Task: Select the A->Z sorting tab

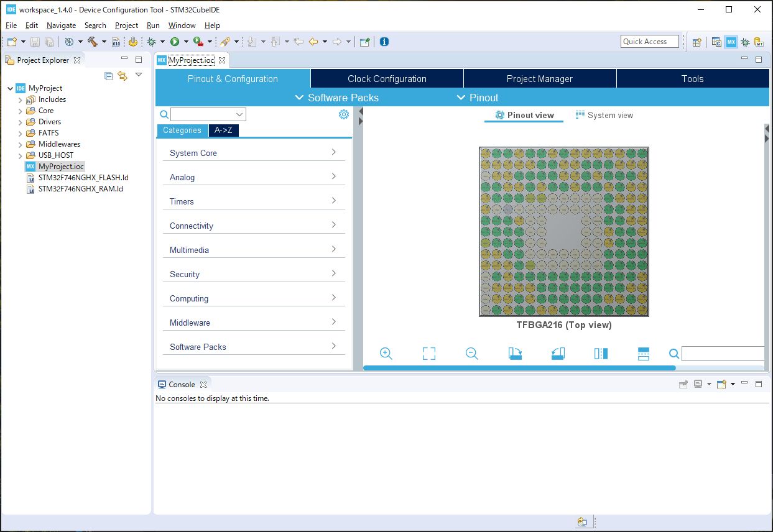Action: pos(223,131)
